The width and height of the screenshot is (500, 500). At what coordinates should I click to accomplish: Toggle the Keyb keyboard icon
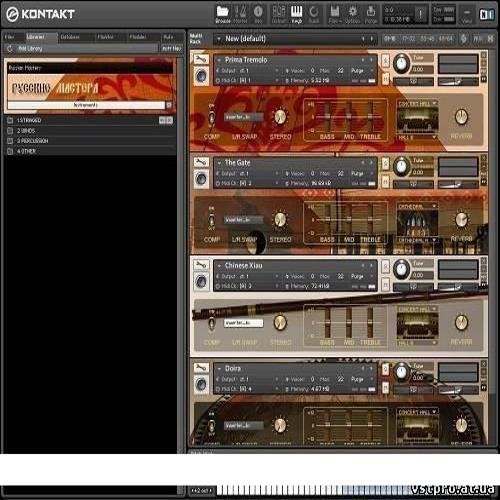296,12
